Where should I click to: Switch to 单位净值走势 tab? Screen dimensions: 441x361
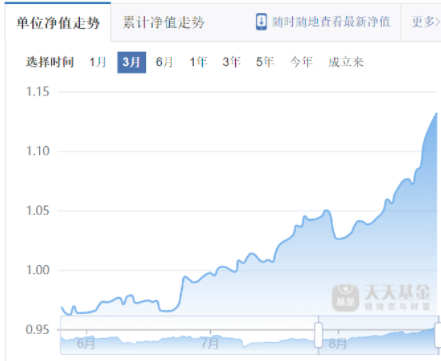[x=58, y=22]
